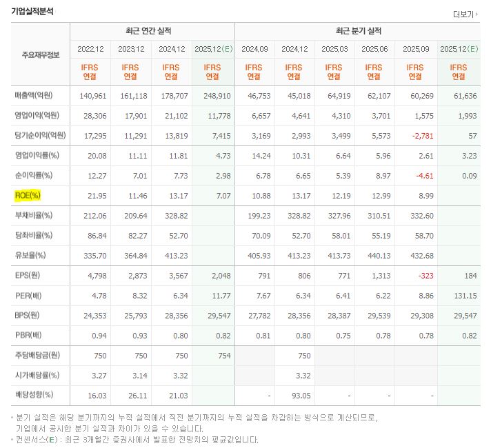Image resolution: width=491 pixels, height=448 pixels.
Task: Click the 영업이익(억원) row label
Action: tap(37, 116)
